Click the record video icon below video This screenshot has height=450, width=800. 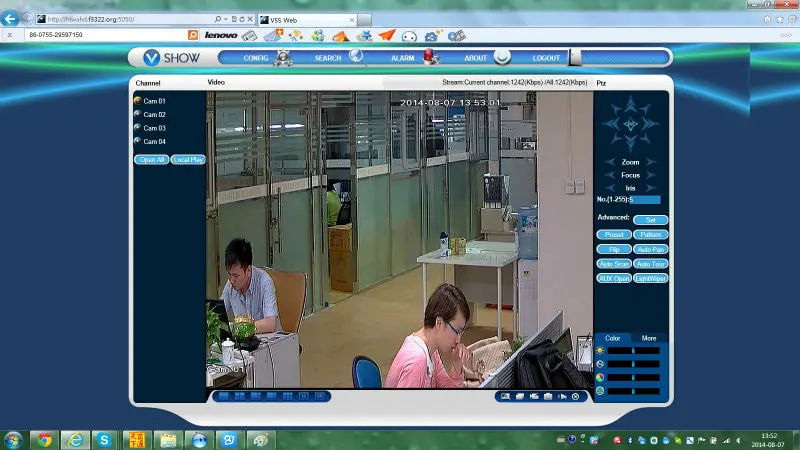[534, 396]
